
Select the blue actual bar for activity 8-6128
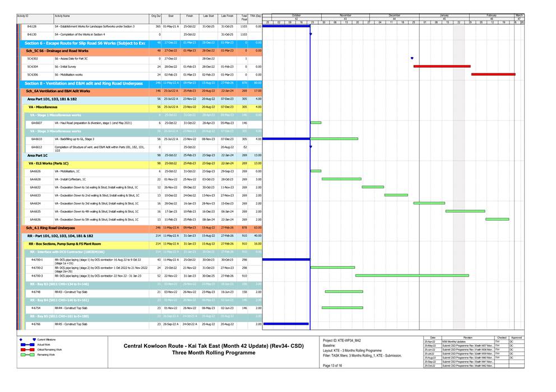click(x=286, y=26)
